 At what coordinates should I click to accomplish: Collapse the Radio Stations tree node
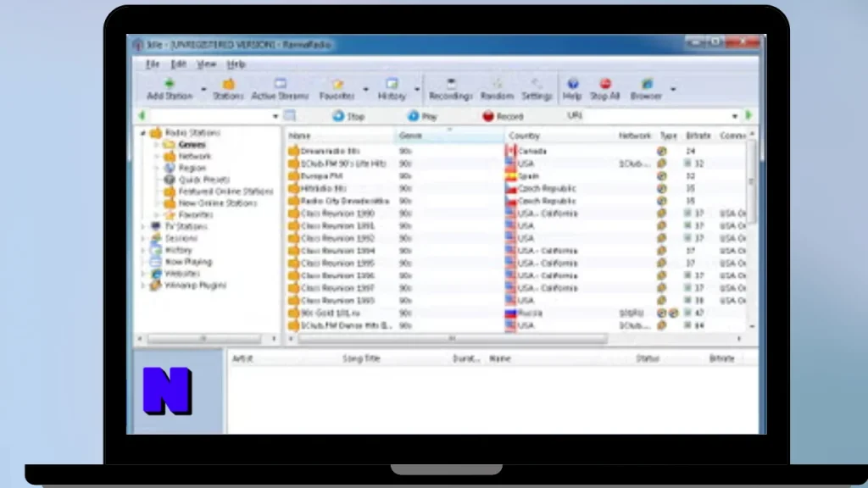click(x=142, y=133)
